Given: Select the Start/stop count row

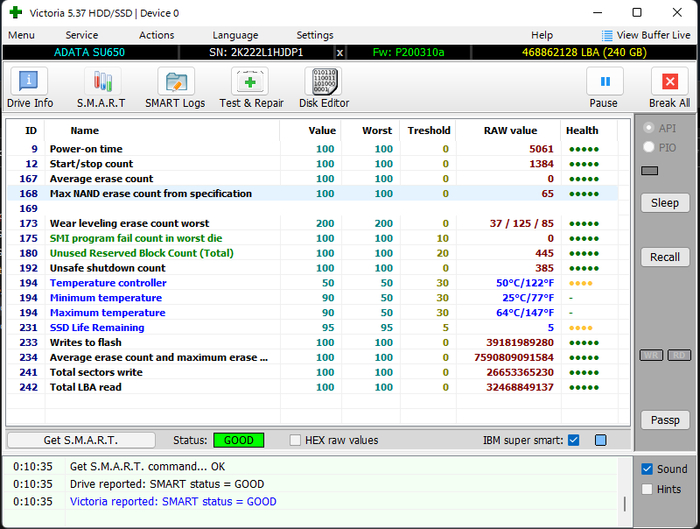Looking at the screenshot, I should [312, 164].
